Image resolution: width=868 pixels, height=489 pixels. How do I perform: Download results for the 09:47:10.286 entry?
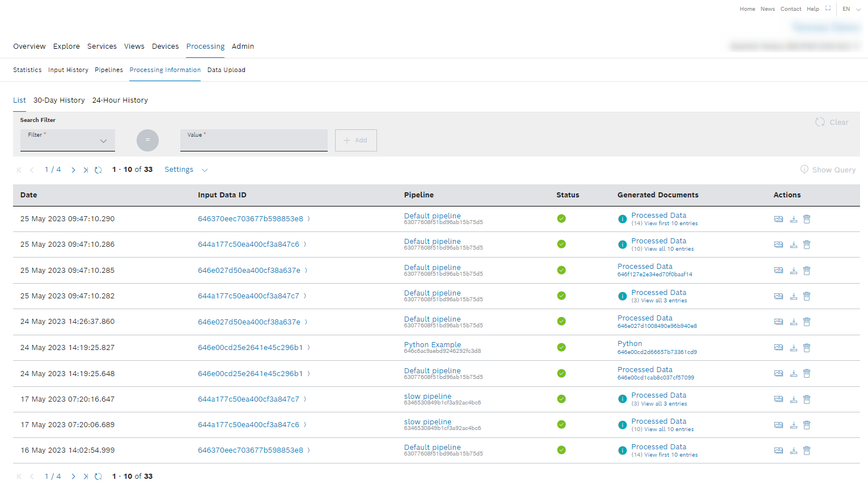[x=794, y=244]
